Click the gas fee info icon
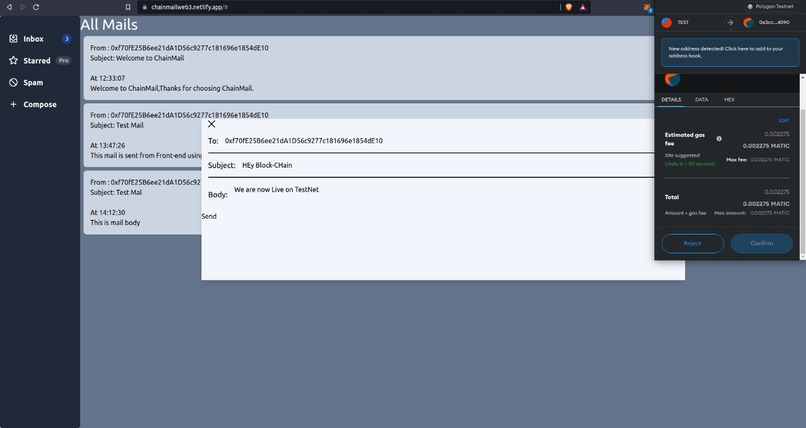The image size is (806, 428). click(719, 139)
